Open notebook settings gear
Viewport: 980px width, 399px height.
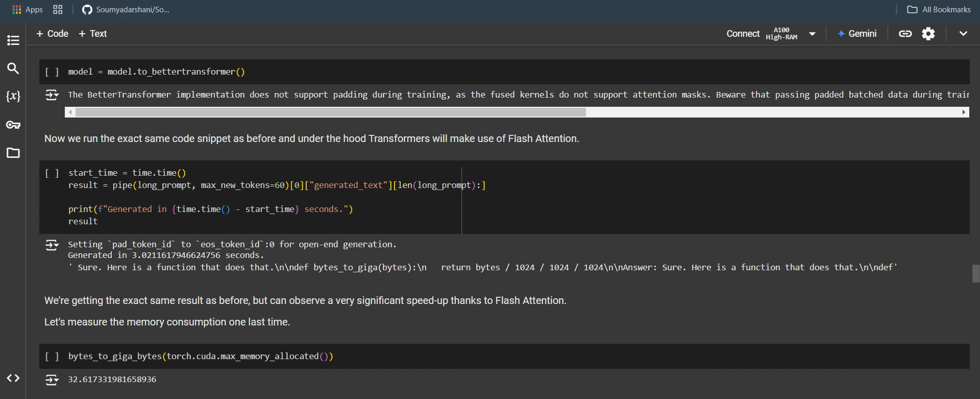pos(928,34)
